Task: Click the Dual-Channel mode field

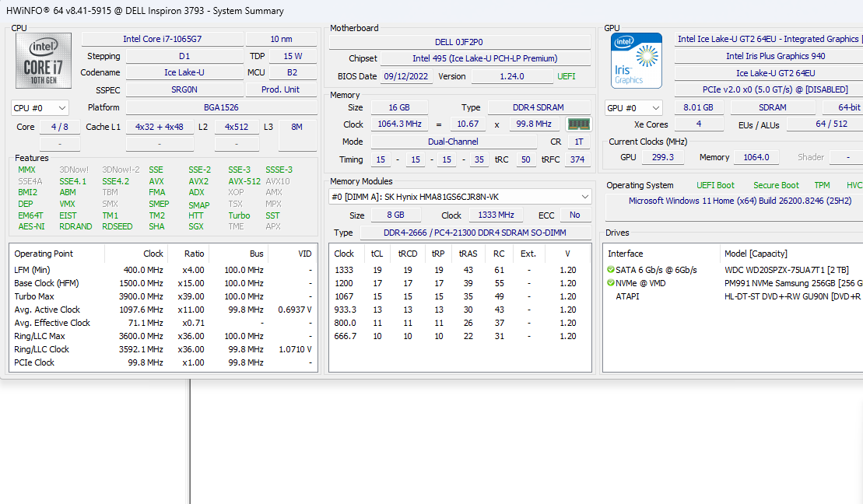Action: coord(454,142)
